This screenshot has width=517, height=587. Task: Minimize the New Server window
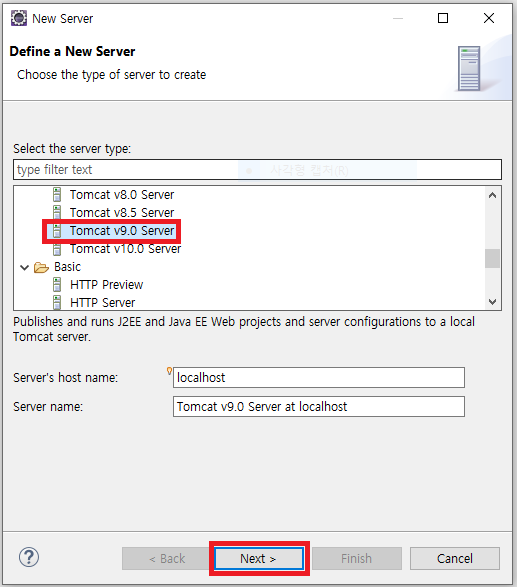(x=398, y=18)
